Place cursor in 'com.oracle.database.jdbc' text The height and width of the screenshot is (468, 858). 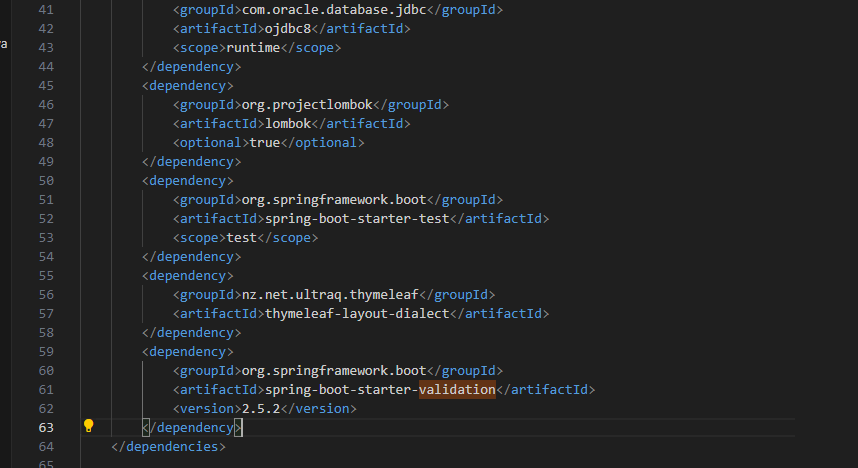pyautogui.click(x=334, y=10)
